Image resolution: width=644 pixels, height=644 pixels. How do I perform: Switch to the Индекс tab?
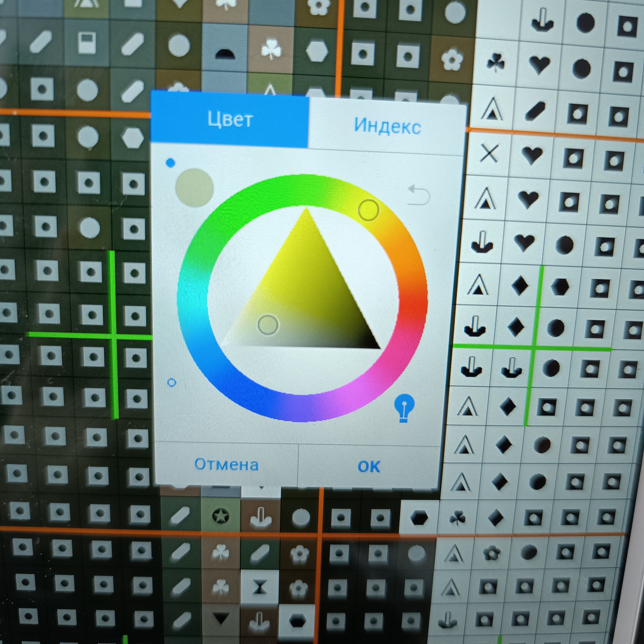(x=387, y=126)
